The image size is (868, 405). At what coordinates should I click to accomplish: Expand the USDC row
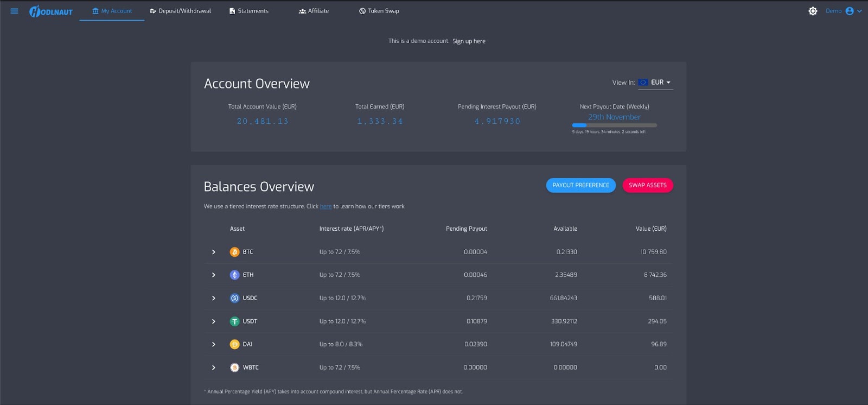tap(214, 298)
